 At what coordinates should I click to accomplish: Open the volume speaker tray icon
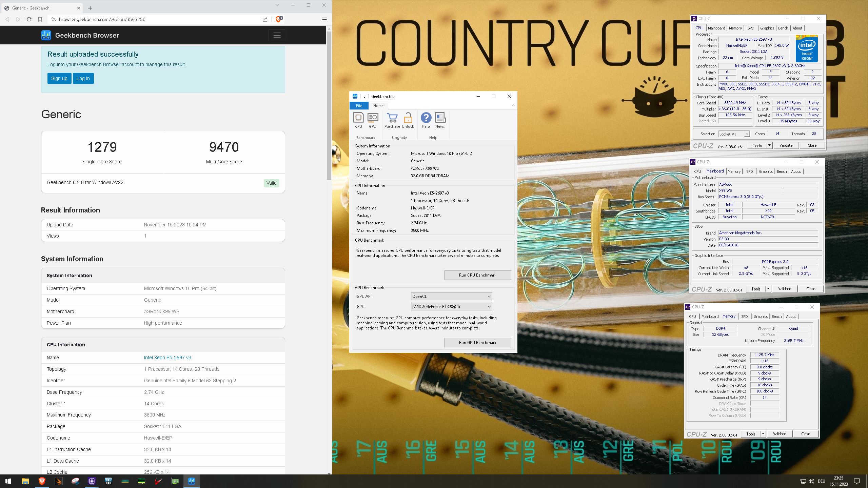pyautogui.click(x=811, y=481)
